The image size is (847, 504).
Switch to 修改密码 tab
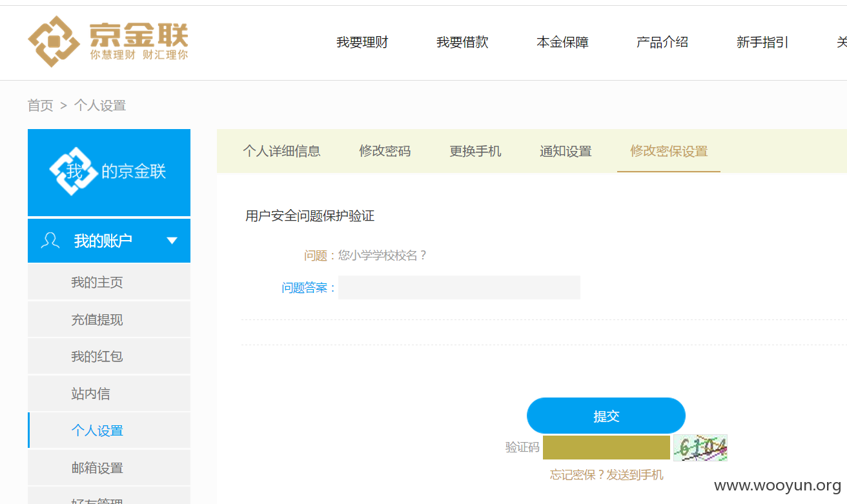385,151
